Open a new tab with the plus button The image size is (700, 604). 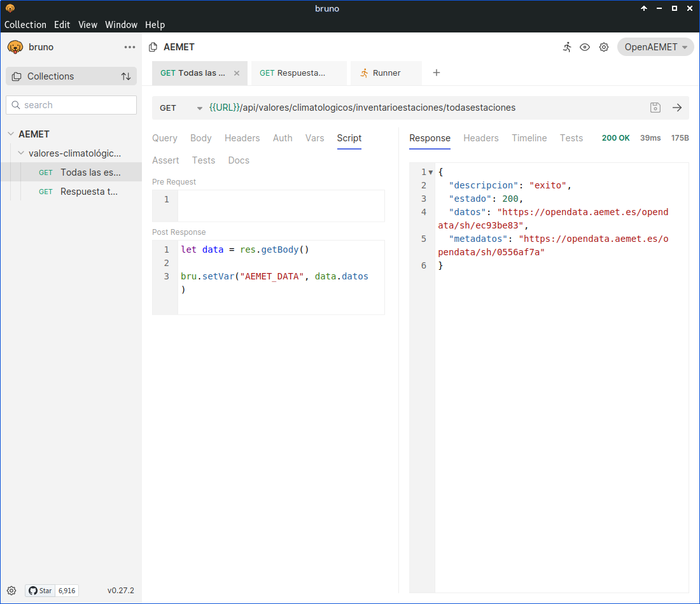436,73
